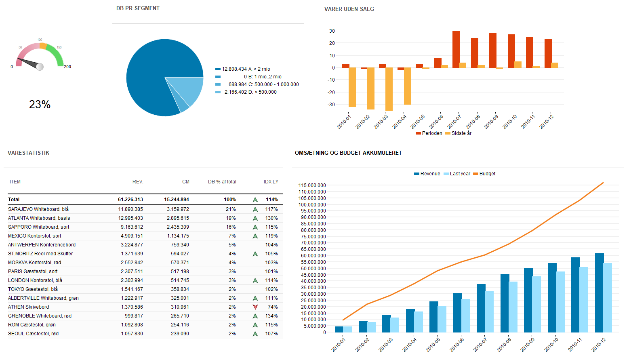Click OMSÆTNING OG BUDGET AKKUMULERET title

pos(348,153)
